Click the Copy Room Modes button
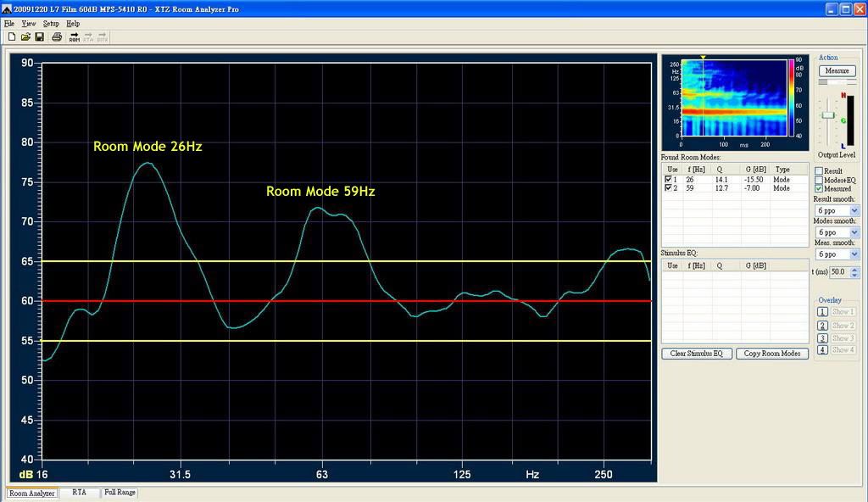 click(x=771, y=354)
